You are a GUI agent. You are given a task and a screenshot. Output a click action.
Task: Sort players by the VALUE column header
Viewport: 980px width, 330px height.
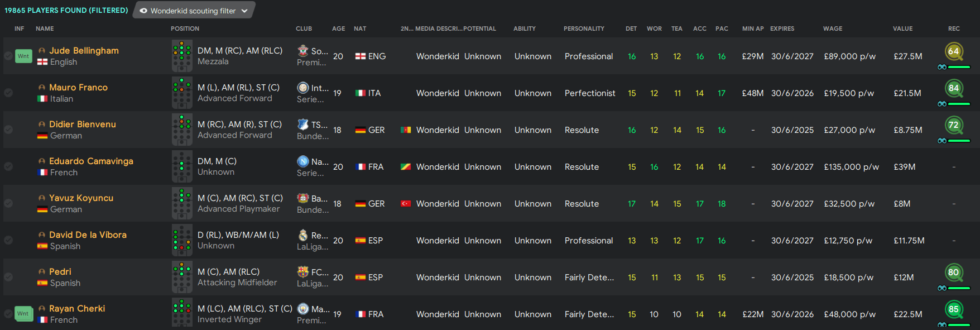(x=902, y=28)
